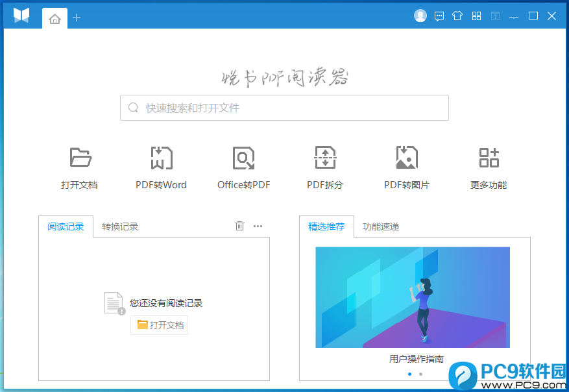This screenshot has width=569, height=392.
Task: Close the reader window
Action: (552, 16)
